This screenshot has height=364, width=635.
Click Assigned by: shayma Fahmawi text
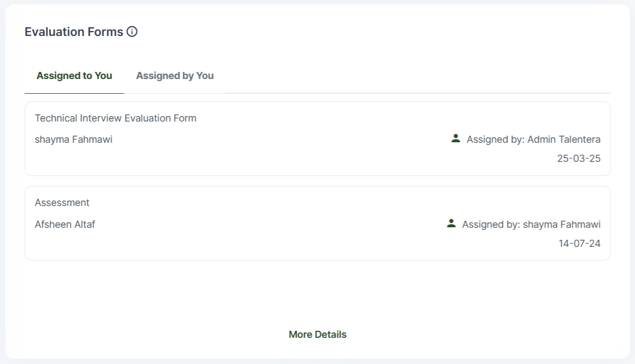[531, 224]
